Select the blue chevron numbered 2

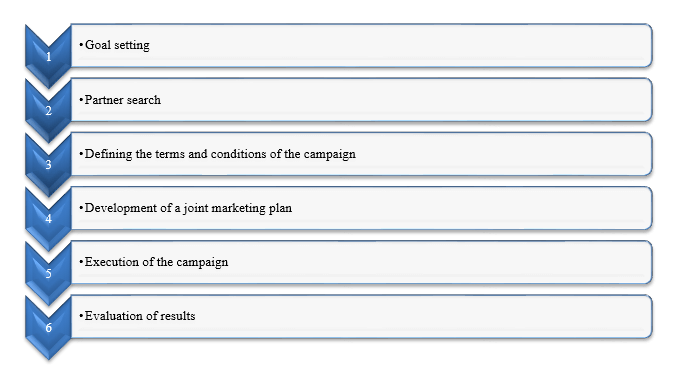tap(48, 111)
